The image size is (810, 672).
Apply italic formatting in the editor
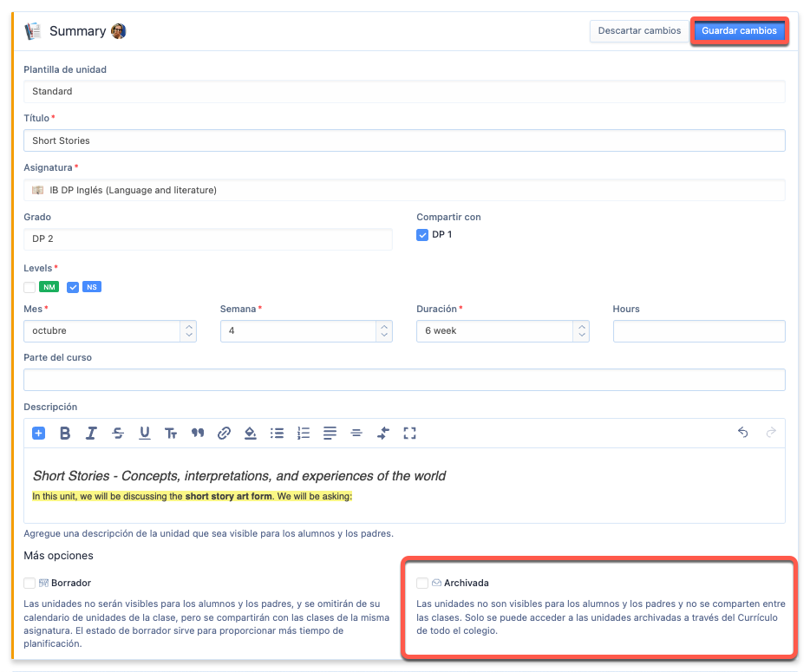point(91,434)
